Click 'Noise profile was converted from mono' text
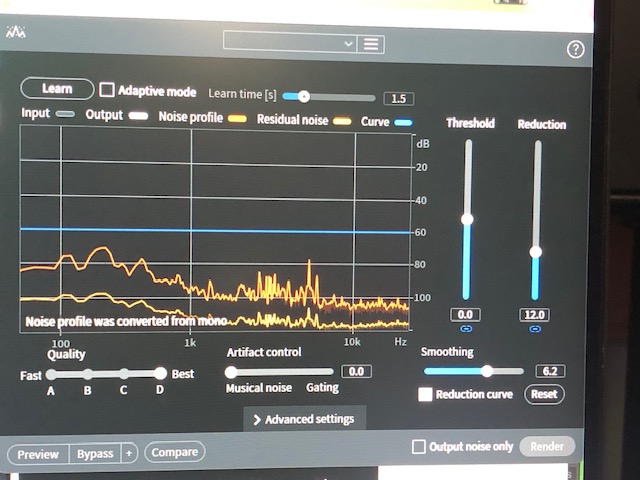This screenshot has height=480, width=640. coord(126,322)
